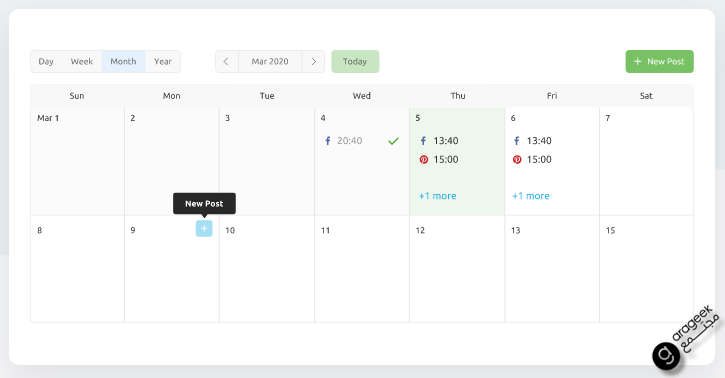Expand +1 more on Thursday the 5th

coord(437,196)
